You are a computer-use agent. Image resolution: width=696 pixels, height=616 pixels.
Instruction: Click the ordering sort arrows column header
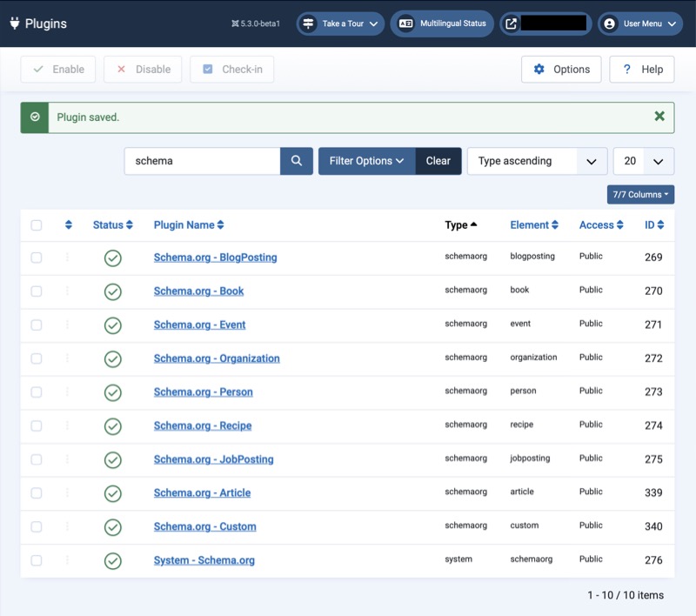(69, 225)
